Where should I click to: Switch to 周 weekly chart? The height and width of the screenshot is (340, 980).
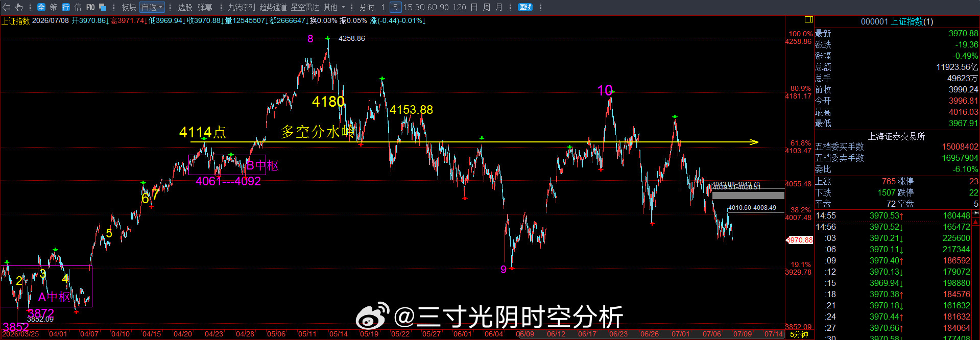[x=487, y=7]
